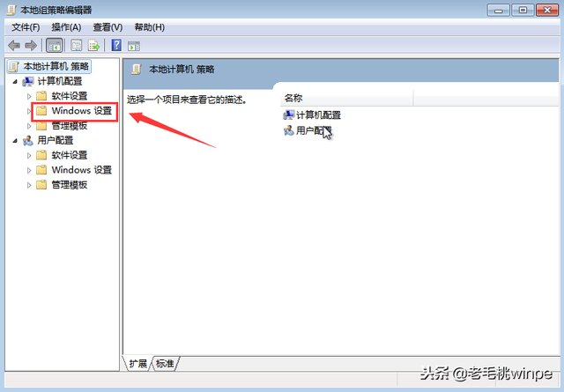Click the Back arrow toolbar icon
The image size is (564, 392).
pos(14,46)
